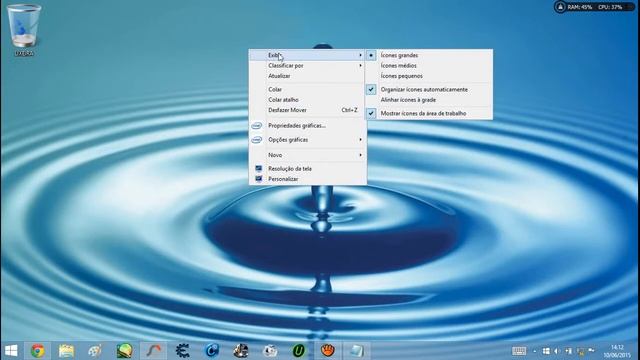Open the light-blue notepad icon in taskbar

357,351
